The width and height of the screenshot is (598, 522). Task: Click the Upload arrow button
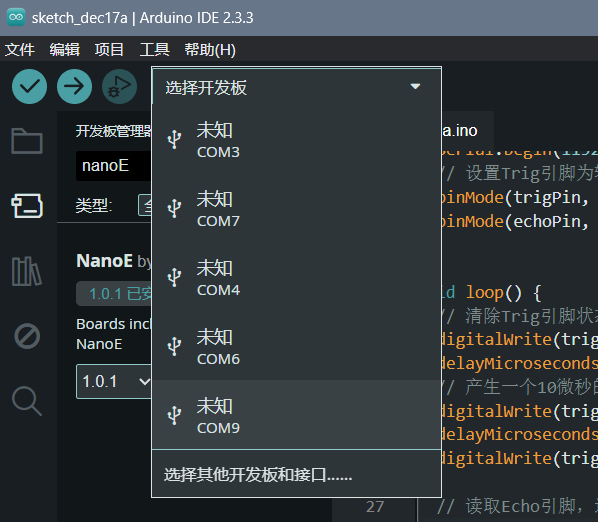74,87
